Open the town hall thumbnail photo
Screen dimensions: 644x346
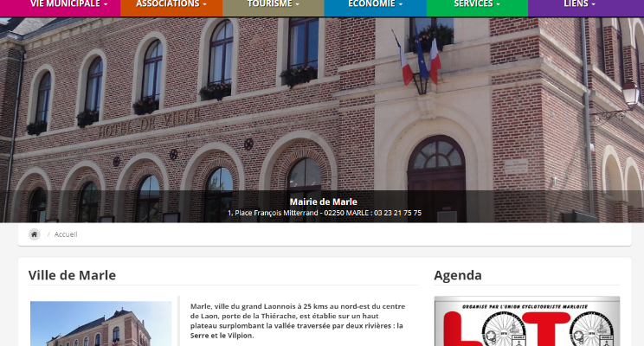pyautogui.click(x=101, y=324)
